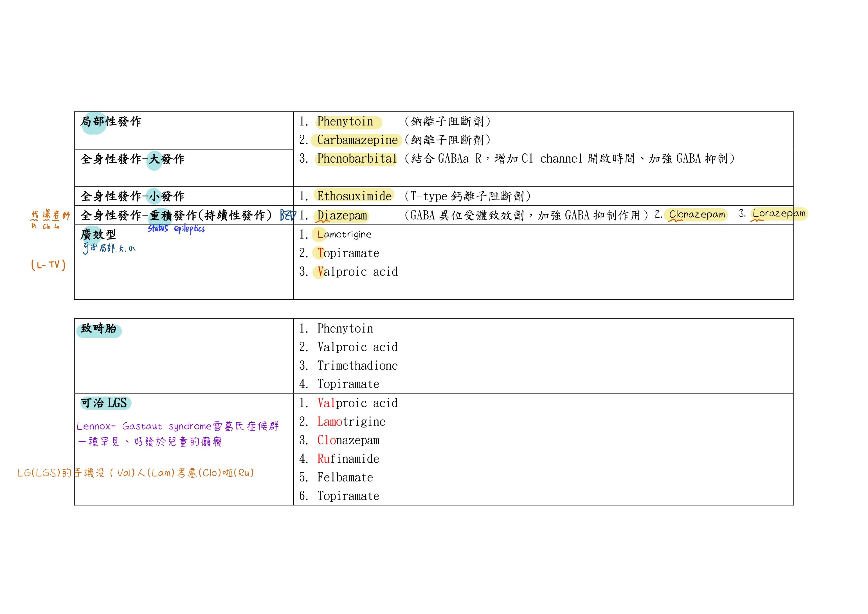Click the Trimethadione list item
This screenshot has height=614, width=868.
pos(357,366)
